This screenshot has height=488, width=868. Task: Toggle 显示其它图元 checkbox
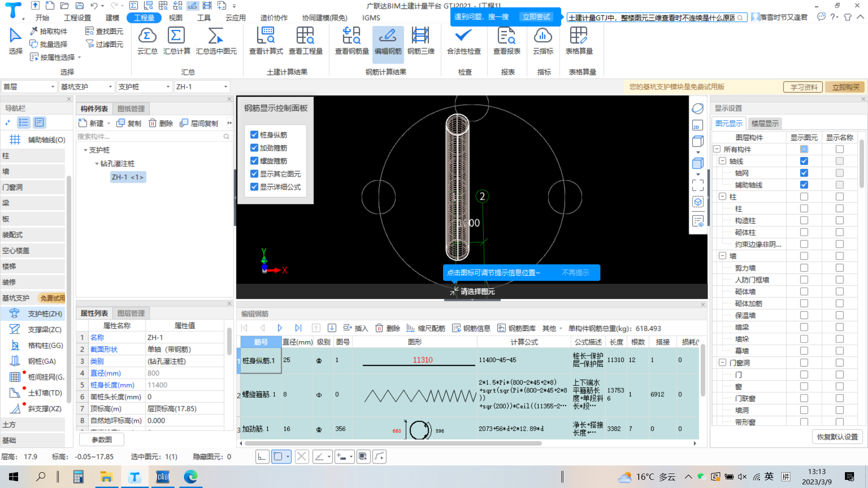[254, 174]
